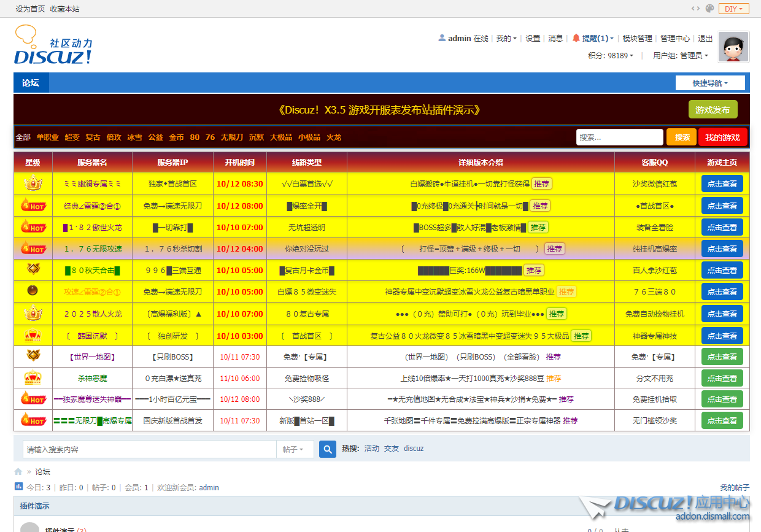Click the badge icon in 80秋天合击 row
761x532 pixels.
(x=33, y=269)
